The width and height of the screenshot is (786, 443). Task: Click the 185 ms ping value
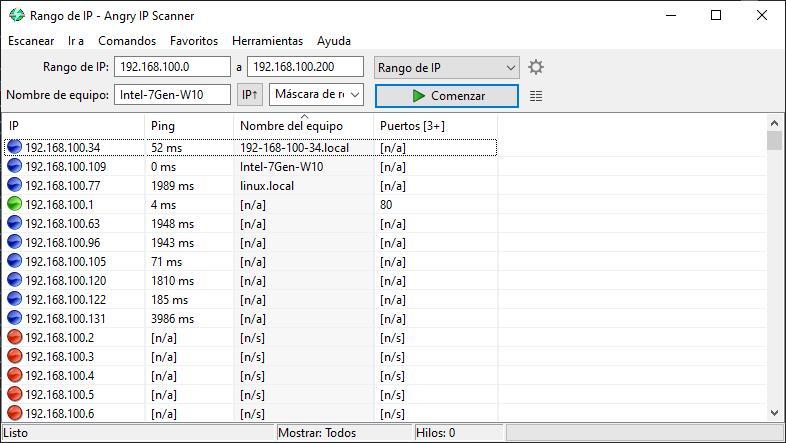[169, 300]
